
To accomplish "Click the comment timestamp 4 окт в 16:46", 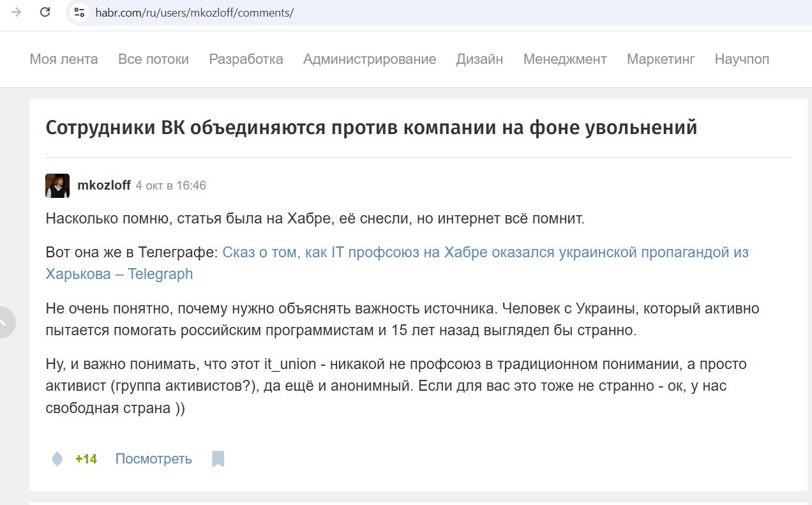I will click(171, 186).
